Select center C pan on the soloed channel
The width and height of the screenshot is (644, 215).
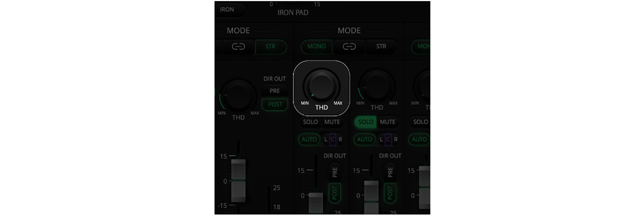point(388,139)
